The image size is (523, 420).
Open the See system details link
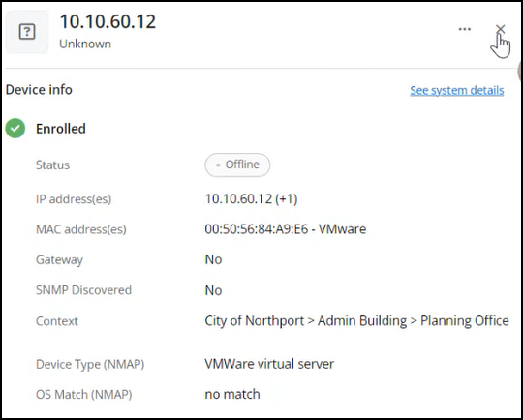456,90
